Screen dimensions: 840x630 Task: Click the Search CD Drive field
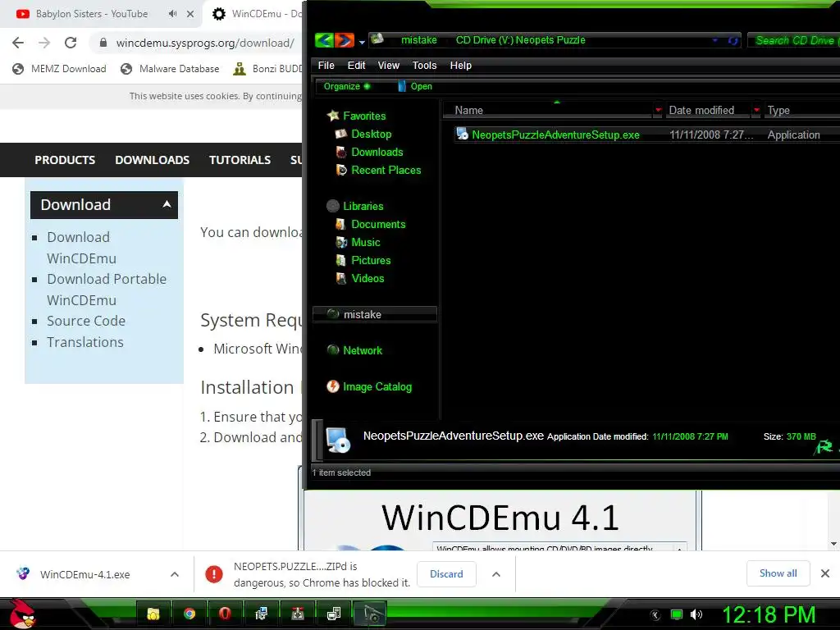tap(794, 40)
